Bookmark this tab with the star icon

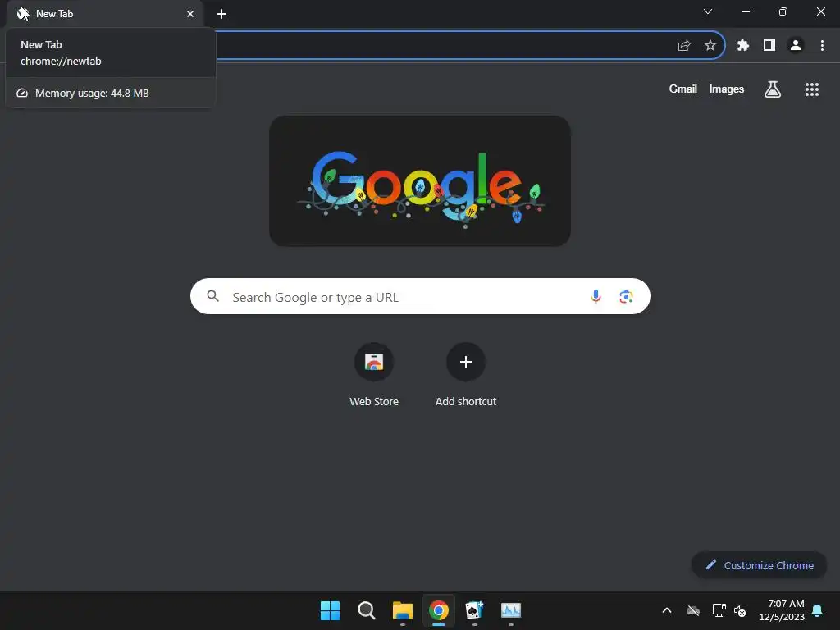pyautogui.click(x=710, y=46)
